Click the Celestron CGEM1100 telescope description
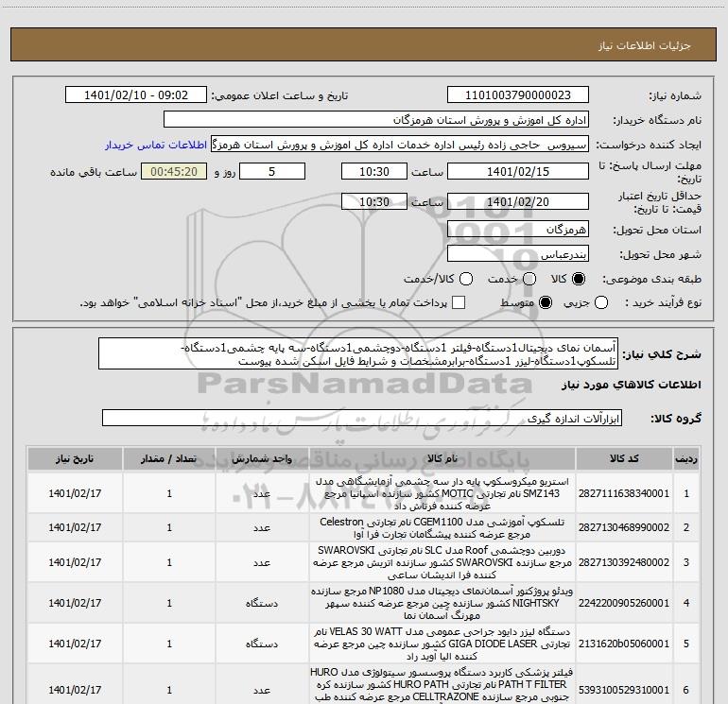This screenshot has height=704, width=728. (442, 527)
